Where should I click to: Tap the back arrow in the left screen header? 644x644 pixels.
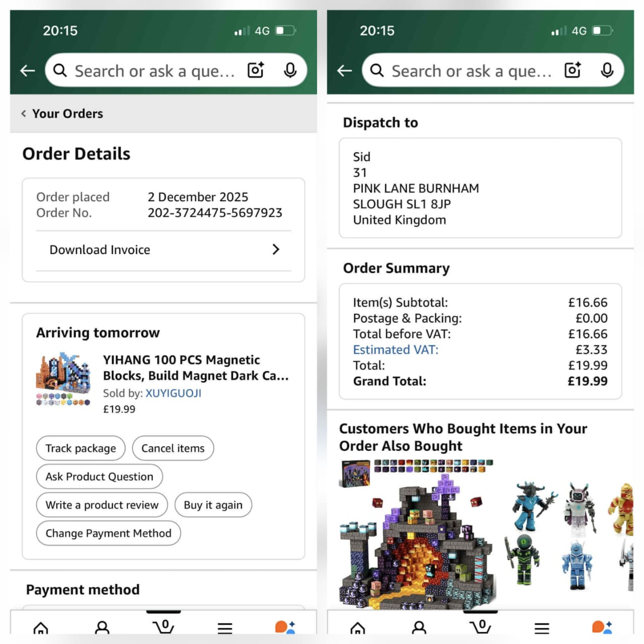[x=27, y=71]
